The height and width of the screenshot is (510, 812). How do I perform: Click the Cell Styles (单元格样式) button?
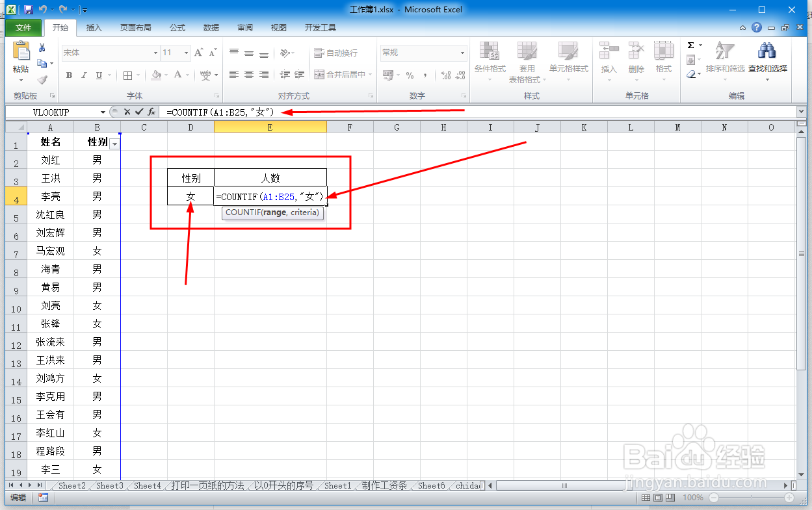pyautogui.click(x=568, y=60)
